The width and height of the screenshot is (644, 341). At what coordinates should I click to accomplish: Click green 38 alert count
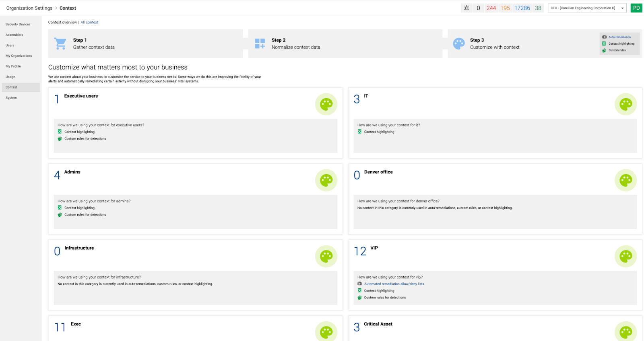coord(538,8)
